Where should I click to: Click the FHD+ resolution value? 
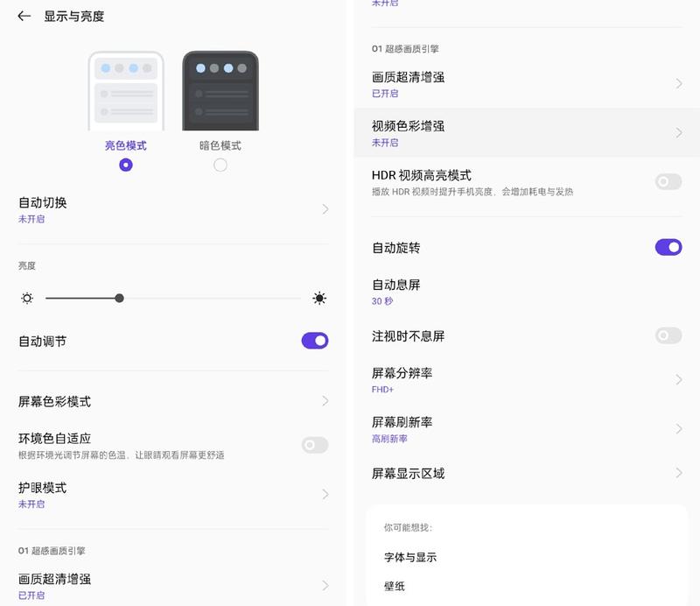(382, 390)
